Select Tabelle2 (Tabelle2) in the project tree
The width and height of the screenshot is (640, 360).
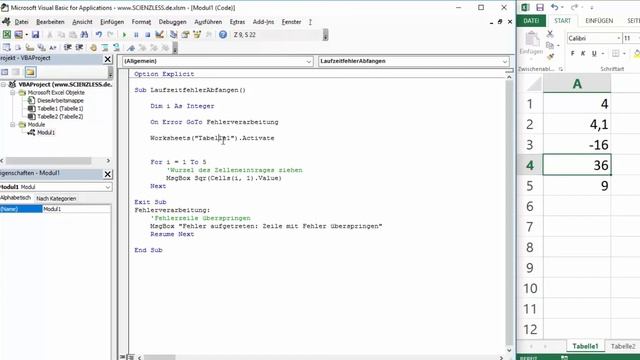(60, 116)
